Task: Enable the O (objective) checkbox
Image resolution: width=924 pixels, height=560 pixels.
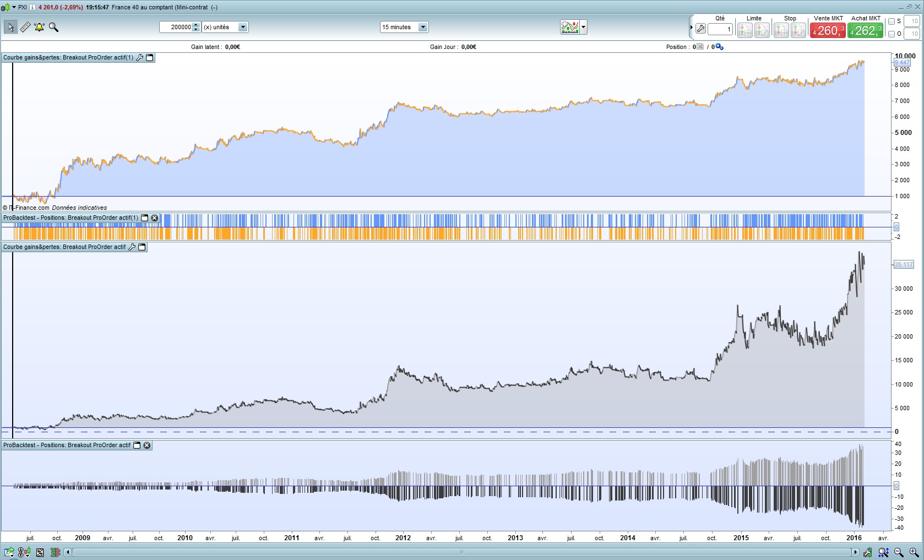Action: (892, 34)
